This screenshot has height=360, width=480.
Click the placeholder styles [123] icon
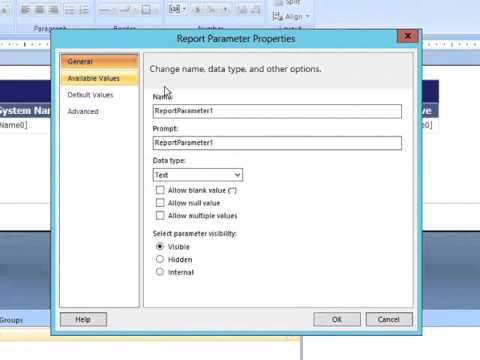(x=174, y=9)
